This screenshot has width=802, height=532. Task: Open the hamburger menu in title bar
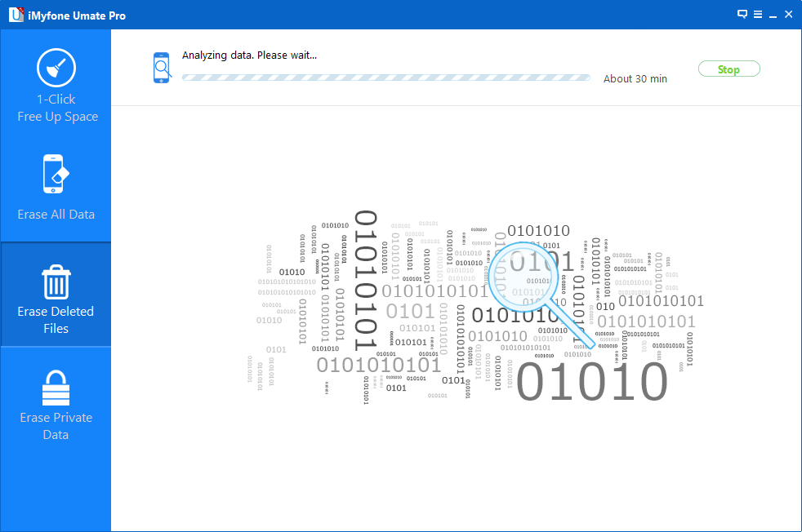coord(758,15)
